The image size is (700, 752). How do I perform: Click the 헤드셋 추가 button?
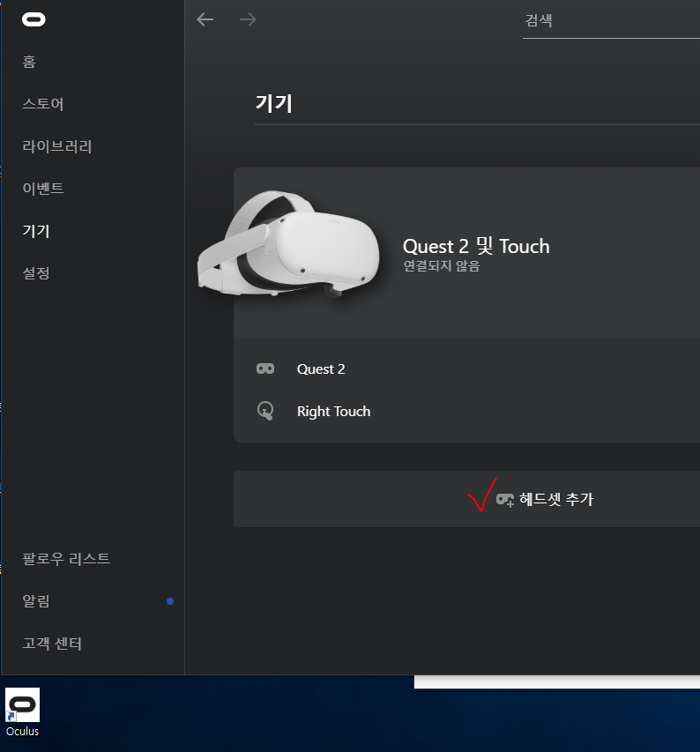466,499
